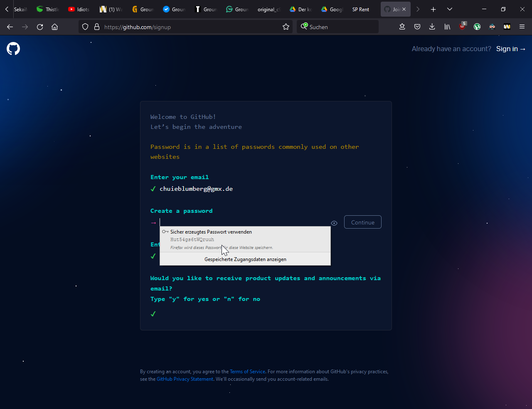Show site security info via padlock

click(x=97, y=27)
